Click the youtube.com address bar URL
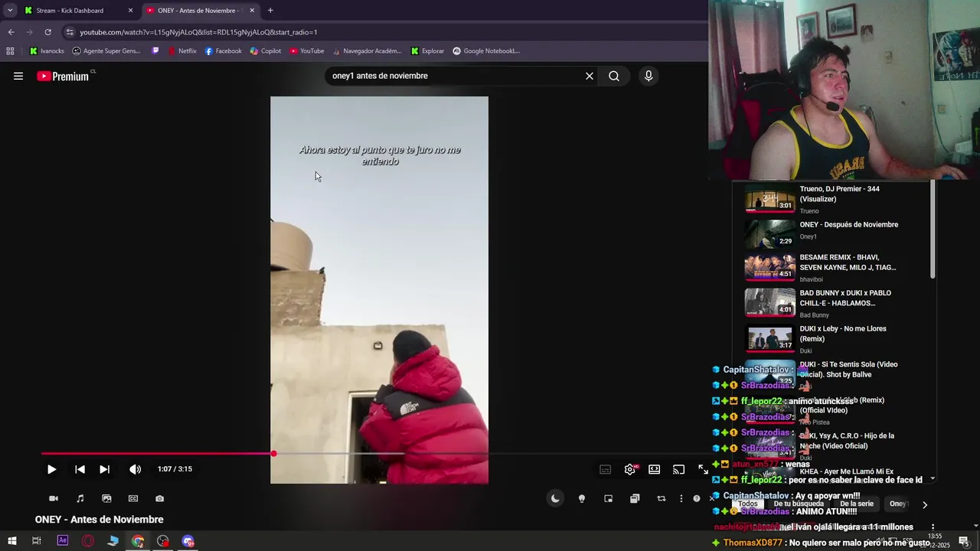The image size is (980, 551). pos(198,32)
